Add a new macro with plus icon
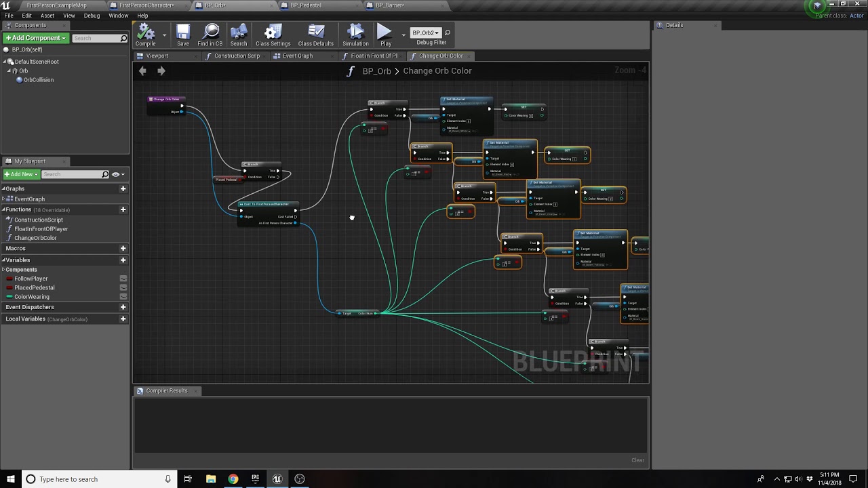The height and width of the screenshot is (488, 868). pos(123,249)
